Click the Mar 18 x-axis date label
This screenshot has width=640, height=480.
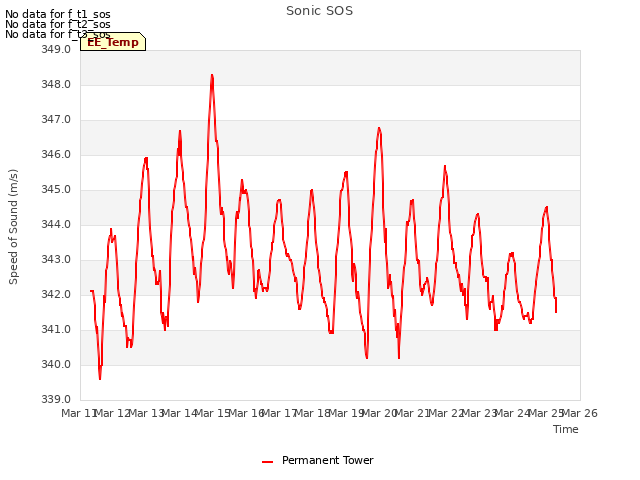pyautogui.click(x=313, y=413)
